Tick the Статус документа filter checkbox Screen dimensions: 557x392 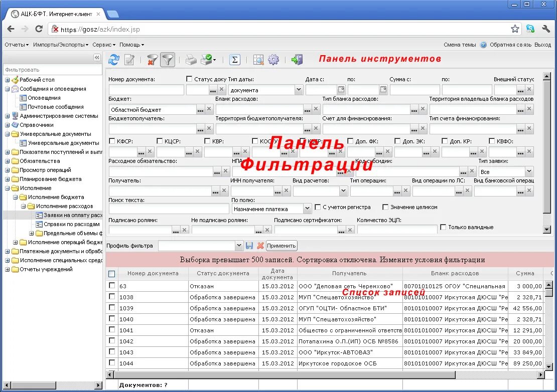(x=189, y=79)
